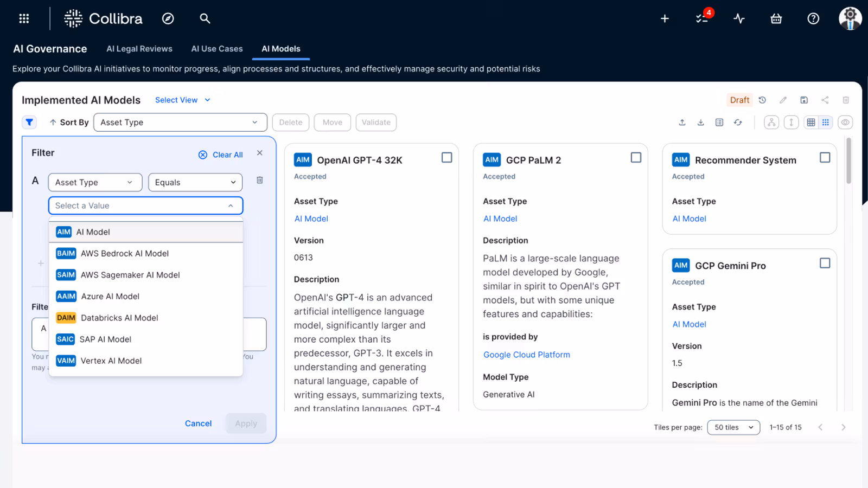Toggle the blue filter funnel icon

[x=29, y=123]
